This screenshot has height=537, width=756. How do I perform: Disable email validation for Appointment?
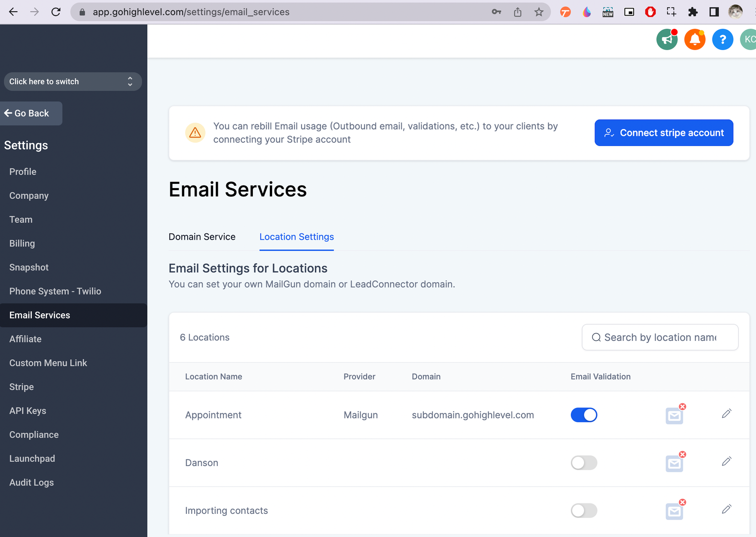pyautogui.click(x=584, y=415)
